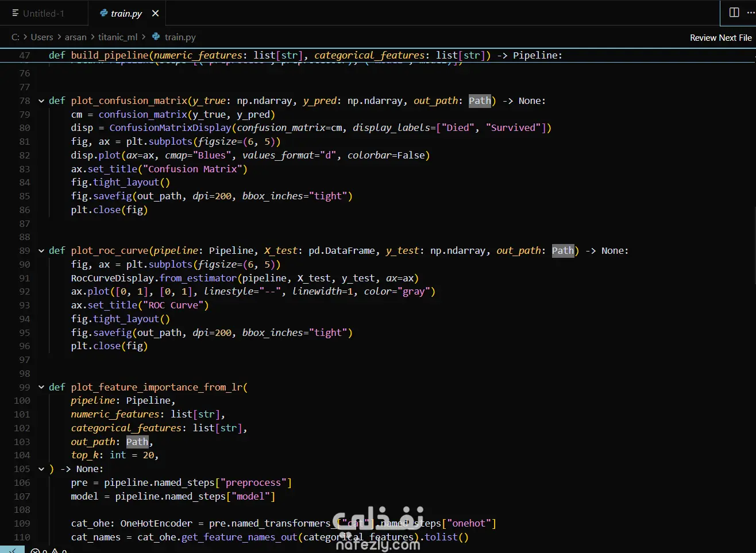The image size is (756, 553).
Task: Open the train.py breadcrumb file entry
Action: point(174,37)
